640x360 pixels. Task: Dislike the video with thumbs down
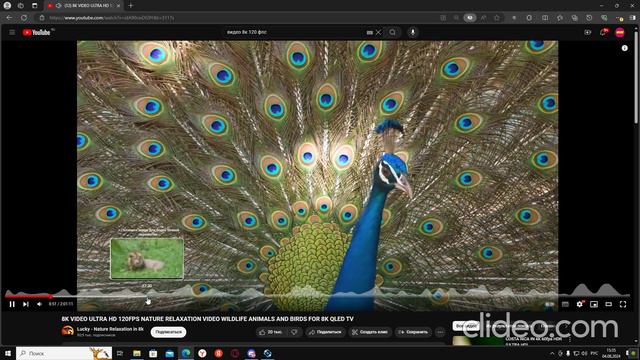coord(294,332)
